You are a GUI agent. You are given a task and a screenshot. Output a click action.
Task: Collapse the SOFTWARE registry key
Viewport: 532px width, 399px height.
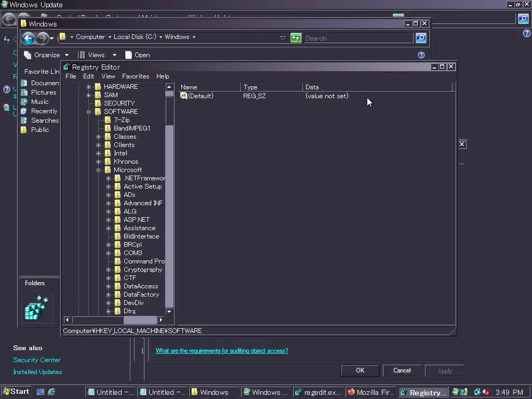coord(88,112)
